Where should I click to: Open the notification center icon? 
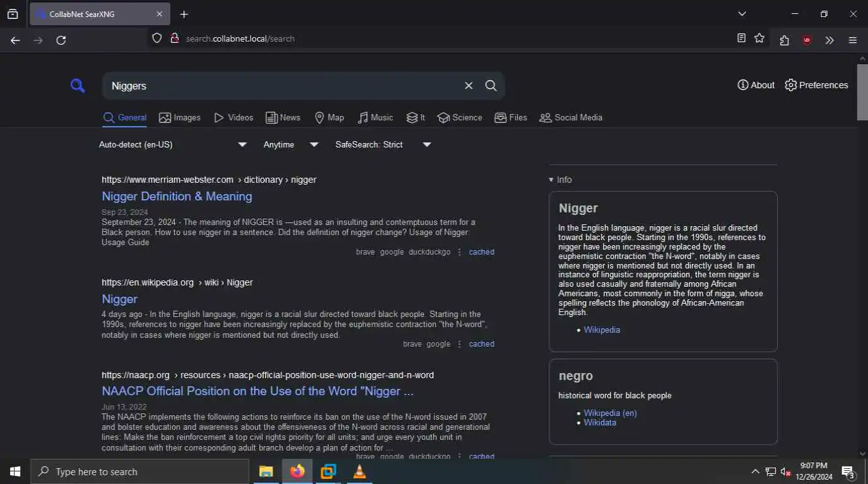[848, 471]
